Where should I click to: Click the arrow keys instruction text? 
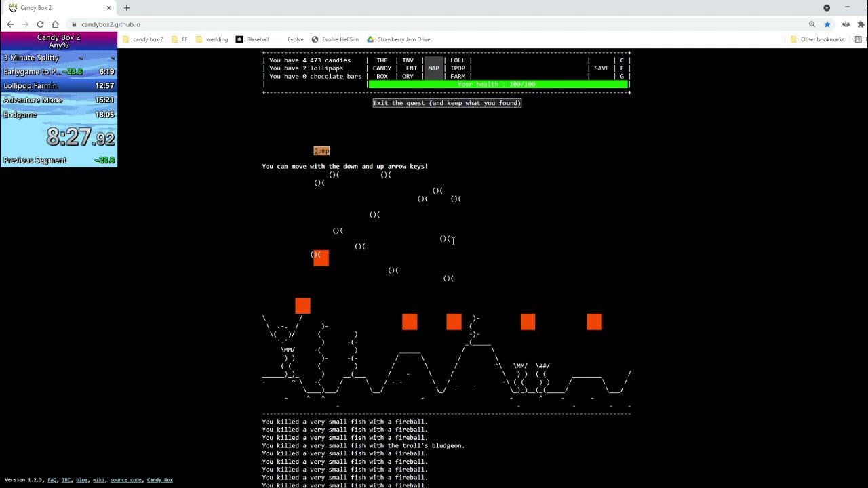[345, 167]
